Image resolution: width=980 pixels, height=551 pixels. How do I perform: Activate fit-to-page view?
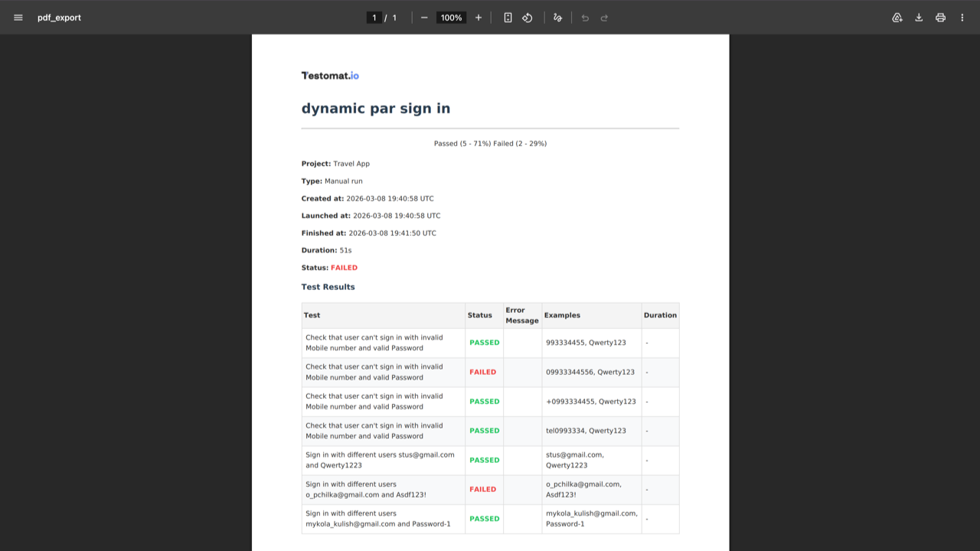point(508,17)
